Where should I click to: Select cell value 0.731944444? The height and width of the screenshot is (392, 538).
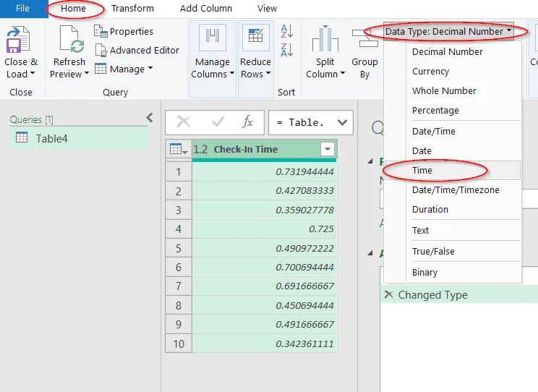tap(264, 171)
